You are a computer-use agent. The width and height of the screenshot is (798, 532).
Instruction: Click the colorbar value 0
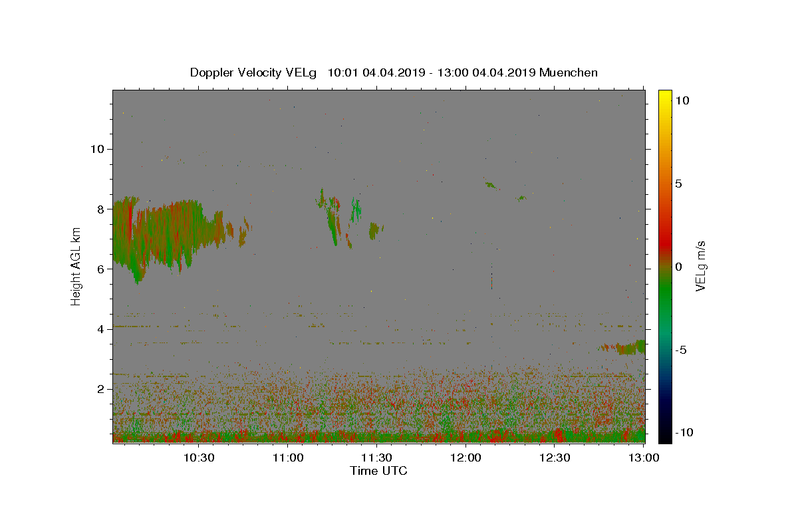678,267
